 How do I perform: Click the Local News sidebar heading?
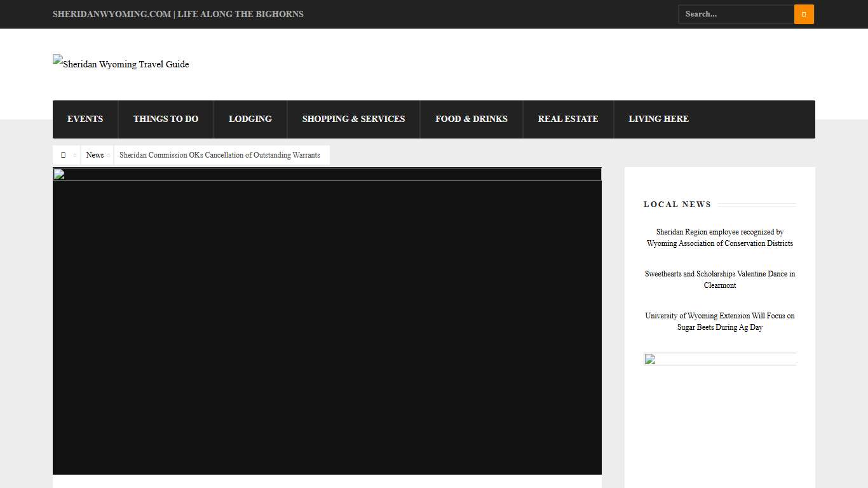[677, 205]
